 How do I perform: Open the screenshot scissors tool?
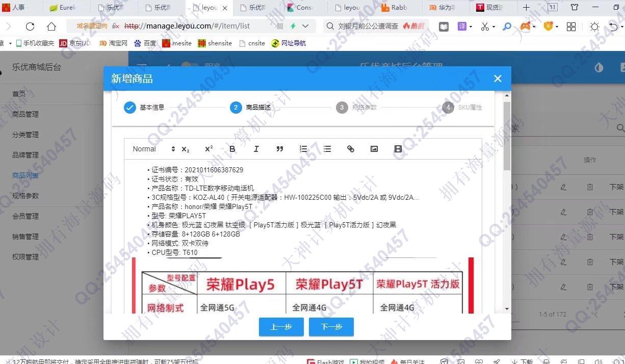(x=485, y=26)
